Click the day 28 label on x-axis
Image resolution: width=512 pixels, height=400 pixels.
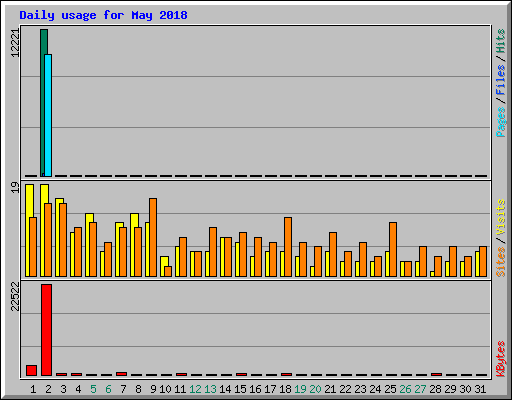(x=435, y=389)
